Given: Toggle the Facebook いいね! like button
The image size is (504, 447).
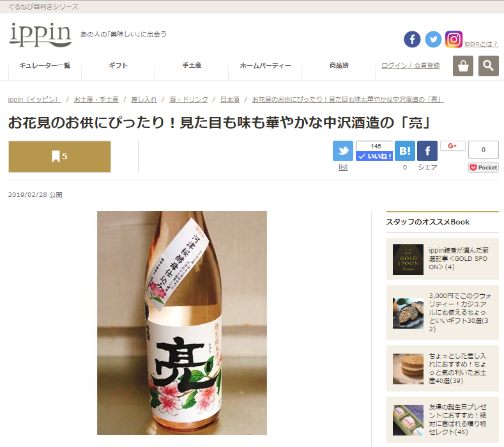Looking at the screenshot, I should click(x=374, y=156).
